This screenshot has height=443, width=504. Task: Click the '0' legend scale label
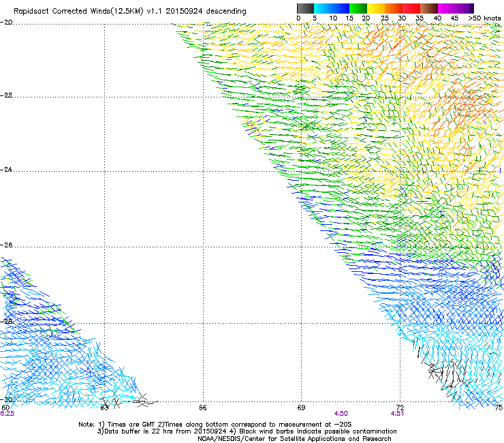point(298,18)
